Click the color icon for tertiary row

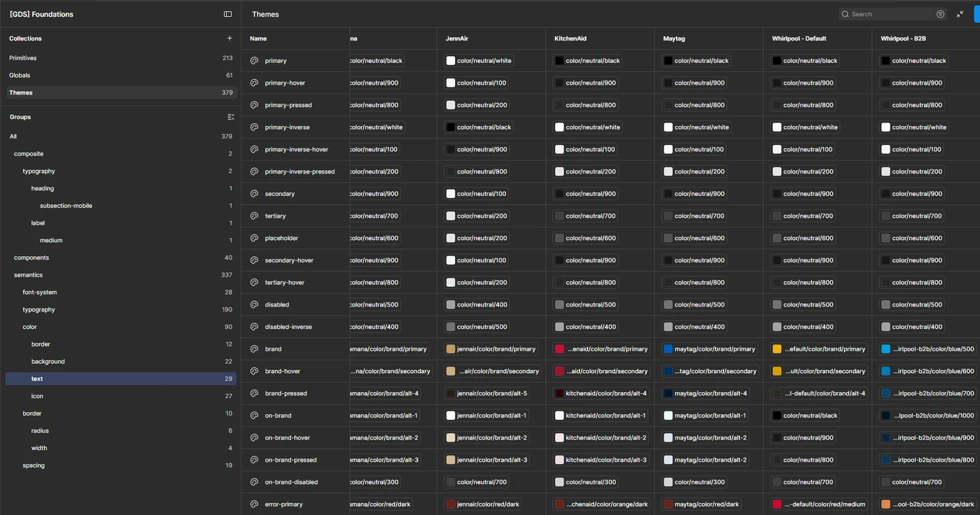click(x=254, y=216)
